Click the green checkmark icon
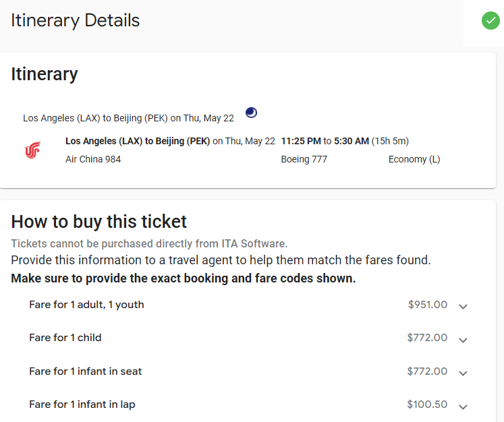The width and height of the screenshot is (504, 422). pos(491,21)
